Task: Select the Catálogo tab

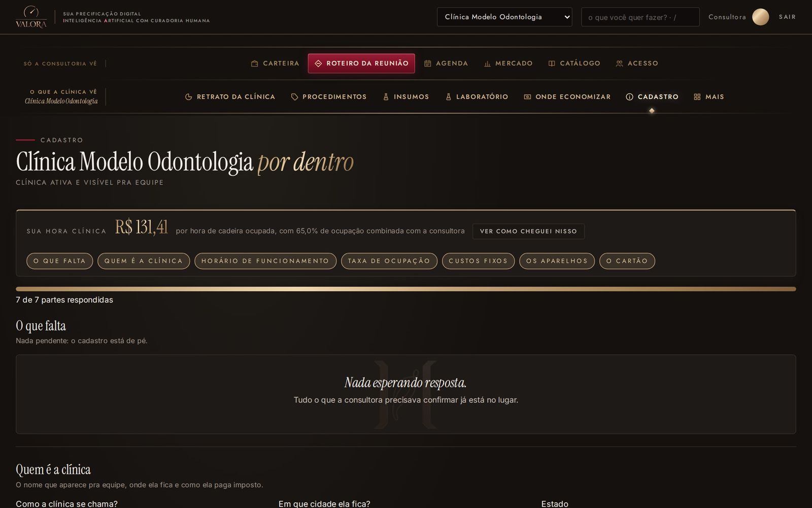Action: coord(574,63)
